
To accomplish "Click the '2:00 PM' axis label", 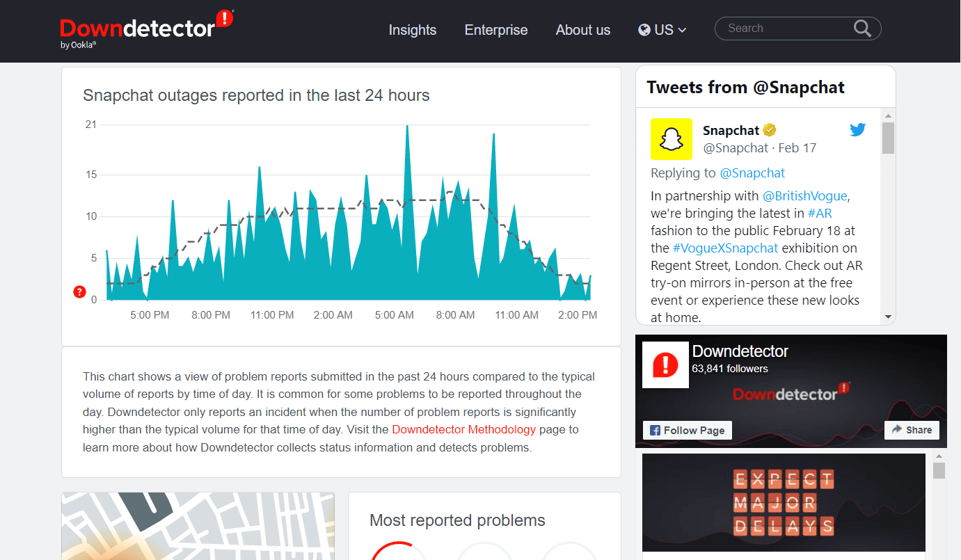I will (x=578, y=315).
